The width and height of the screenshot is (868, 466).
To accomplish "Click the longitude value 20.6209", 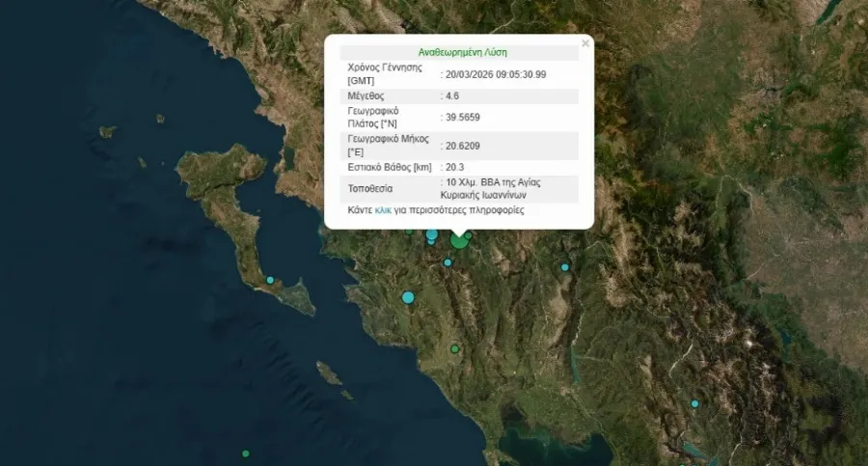I will (x=460, y=146).
